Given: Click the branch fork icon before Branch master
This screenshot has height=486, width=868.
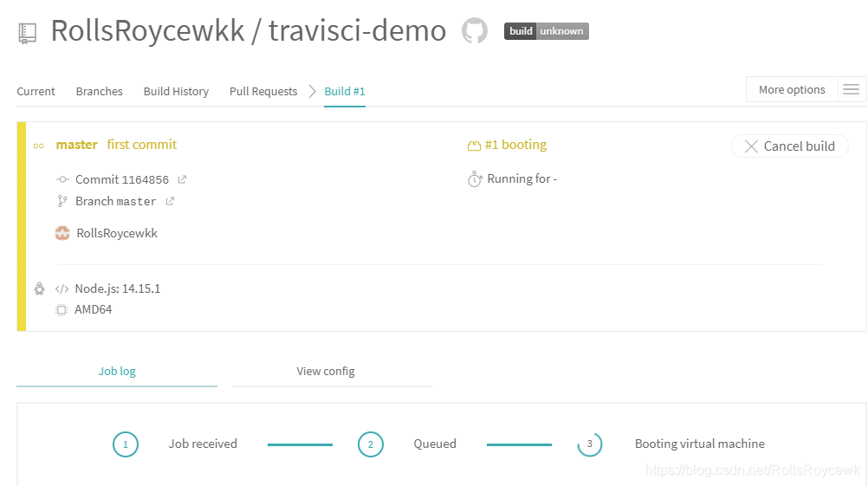Looking at the screenshot, I should pyautogui.click(x=62, y=201).
